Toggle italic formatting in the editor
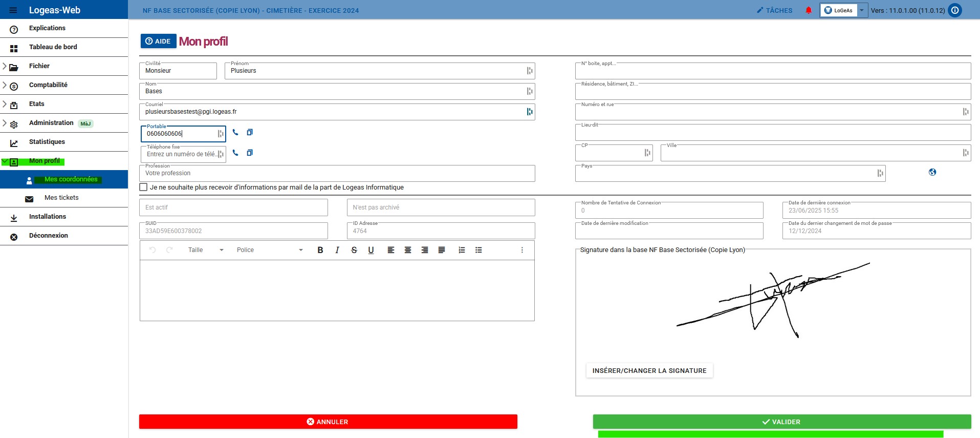The height and width of the screenshot is (438, 980). tap(337, 250)
